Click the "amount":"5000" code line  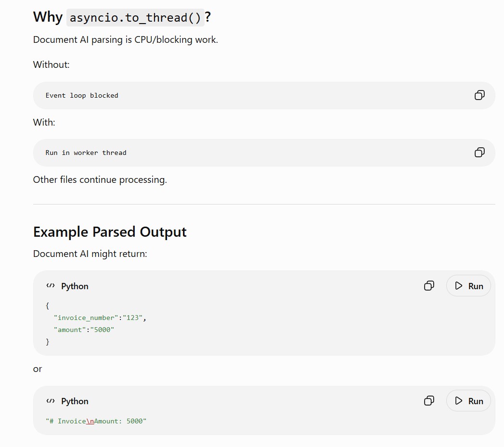click(84, 330)
